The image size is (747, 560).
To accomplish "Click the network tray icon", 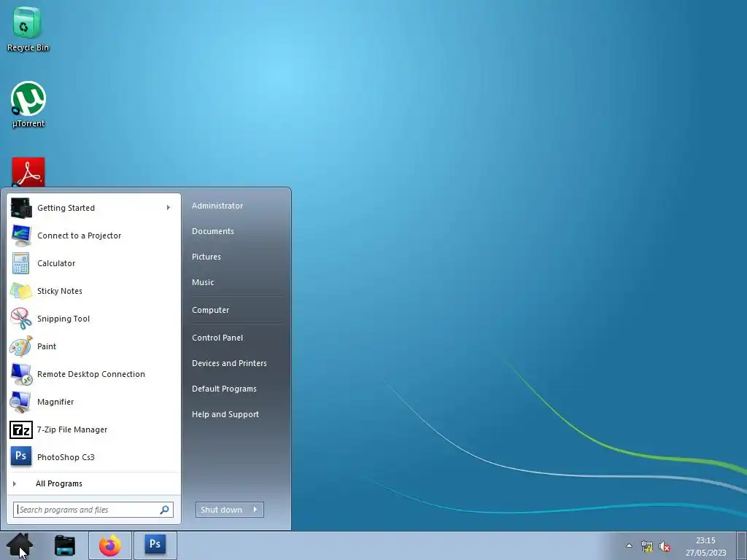I will [x=647, y=546].
